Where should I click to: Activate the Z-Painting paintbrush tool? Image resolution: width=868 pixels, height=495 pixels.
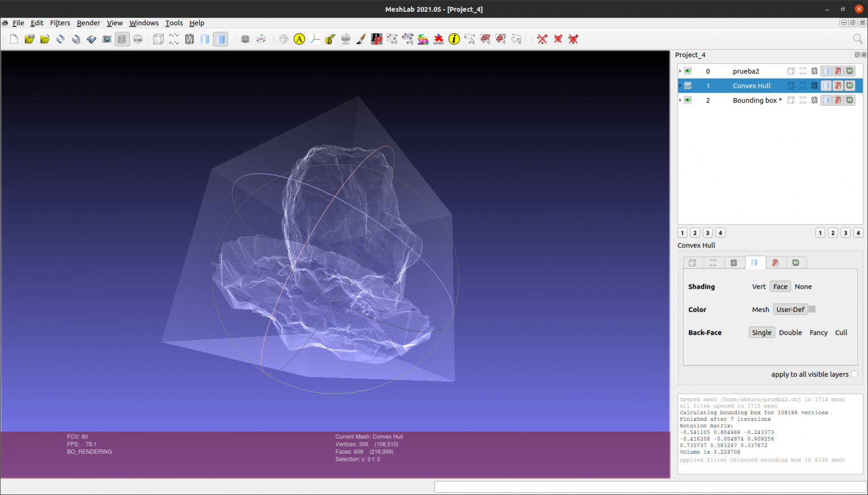[361, 38]
